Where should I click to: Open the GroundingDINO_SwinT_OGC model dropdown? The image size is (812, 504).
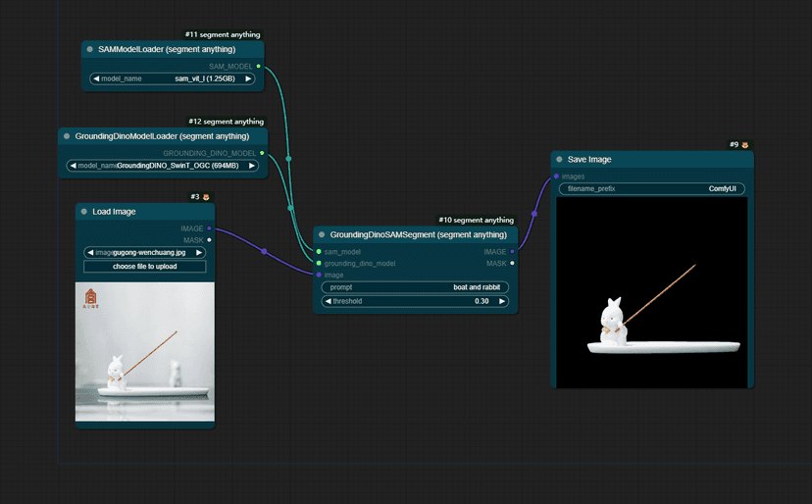[163, 166]
